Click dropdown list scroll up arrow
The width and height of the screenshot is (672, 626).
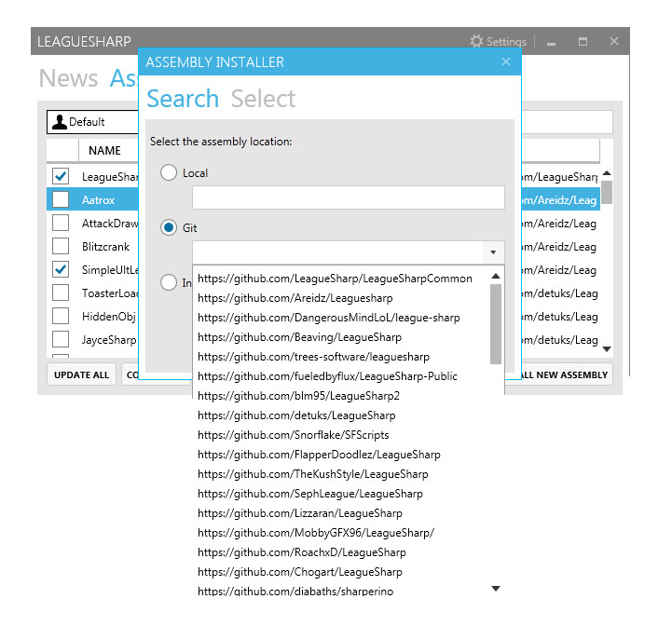click(496, 276)
